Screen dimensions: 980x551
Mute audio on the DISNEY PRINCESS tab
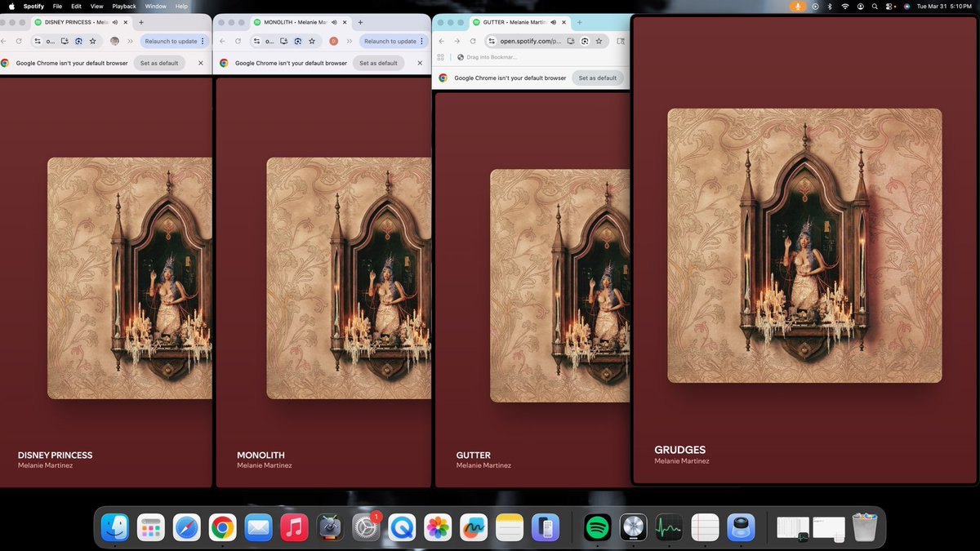point(114,22)
